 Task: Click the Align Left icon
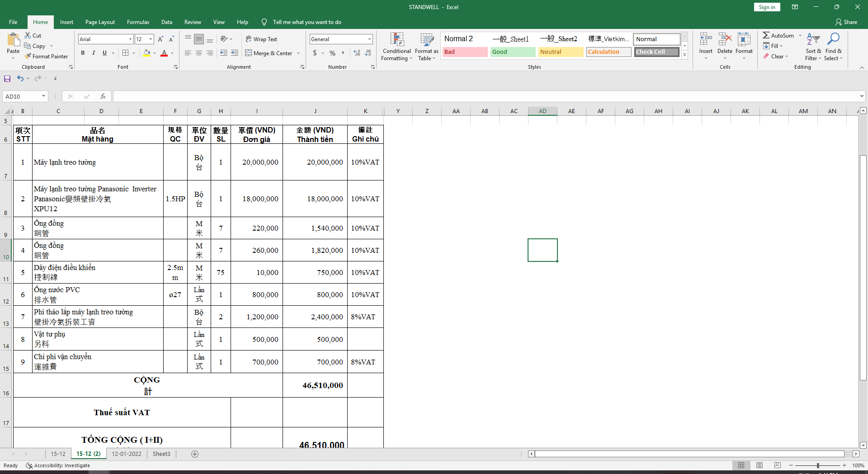(x=188, y=53)
